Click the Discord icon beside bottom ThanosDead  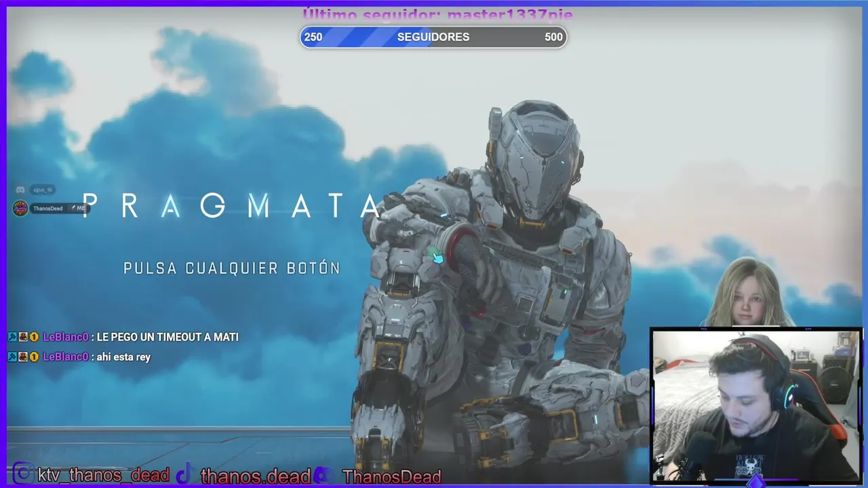coord(324,474)
